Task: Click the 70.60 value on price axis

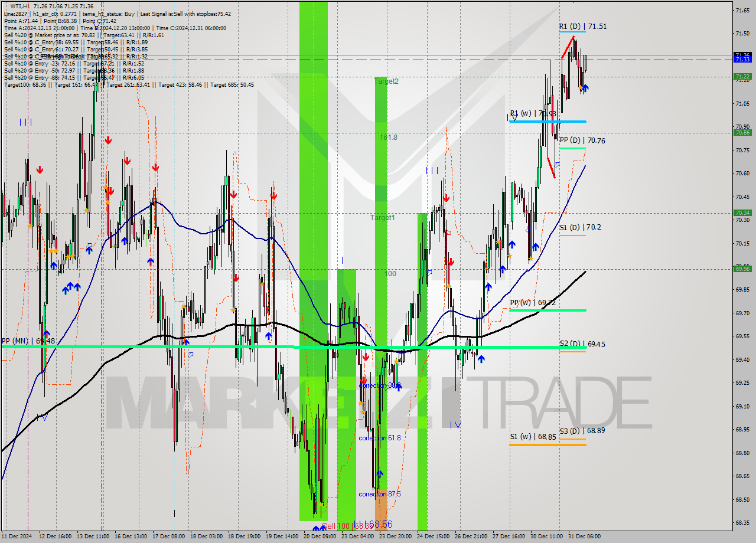Action: (742, 174)
